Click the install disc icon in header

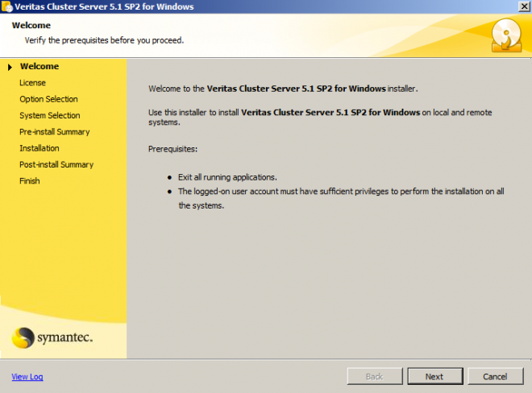point(506,35)
